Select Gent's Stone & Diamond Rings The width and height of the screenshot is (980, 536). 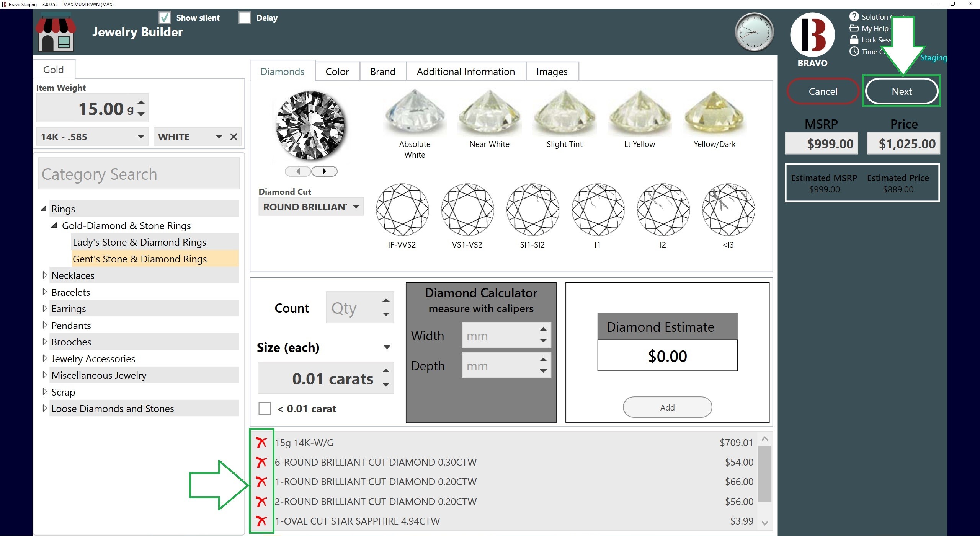[155, 259]
